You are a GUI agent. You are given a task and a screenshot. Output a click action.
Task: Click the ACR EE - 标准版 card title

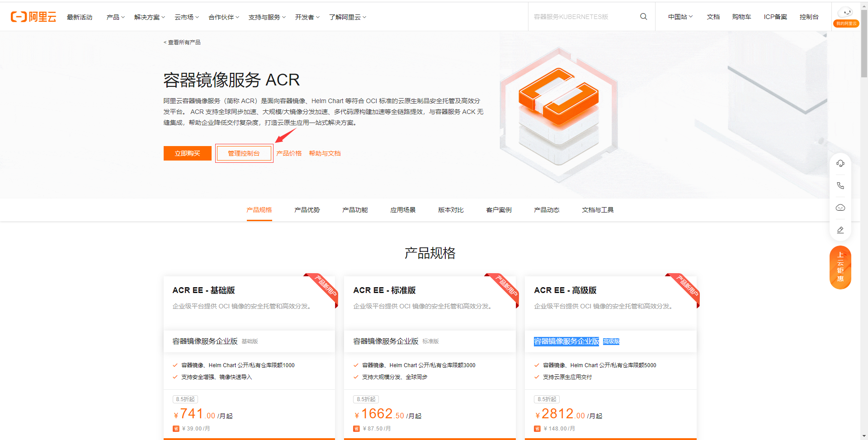[x=384, y=290]
